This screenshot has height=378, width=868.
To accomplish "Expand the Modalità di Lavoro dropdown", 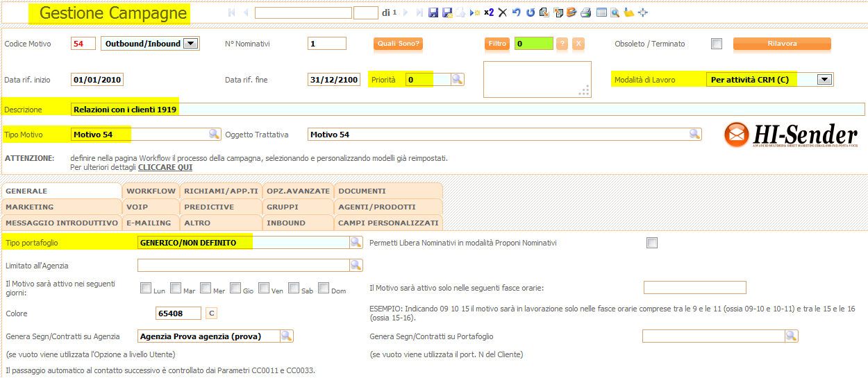I will (824, 80).
